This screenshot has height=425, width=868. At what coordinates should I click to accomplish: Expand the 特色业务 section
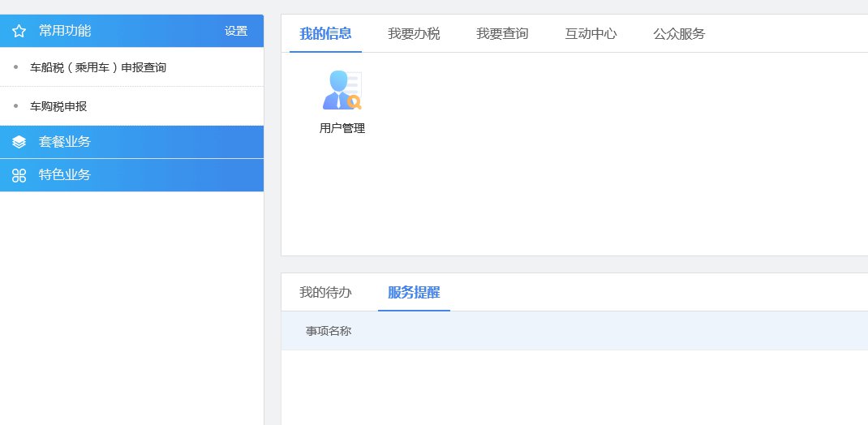click(65, 175)
